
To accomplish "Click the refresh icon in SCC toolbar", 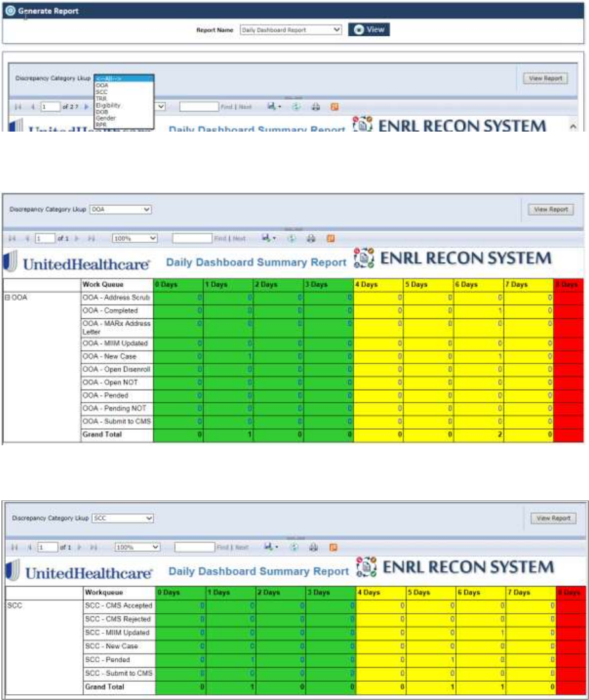I will (x=294, y=547).
